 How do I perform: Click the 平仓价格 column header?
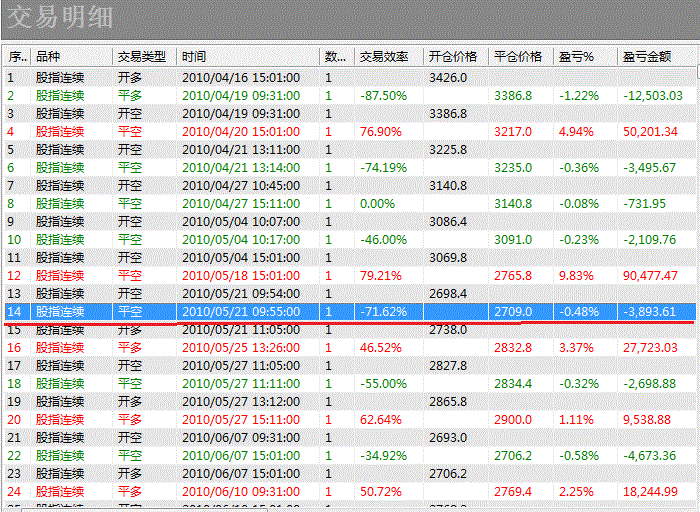pos(518,57)
